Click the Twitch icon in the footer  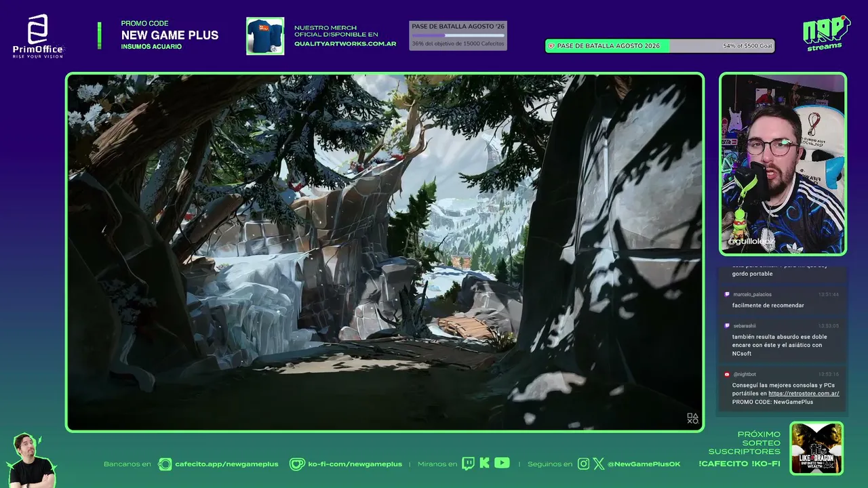468,464
